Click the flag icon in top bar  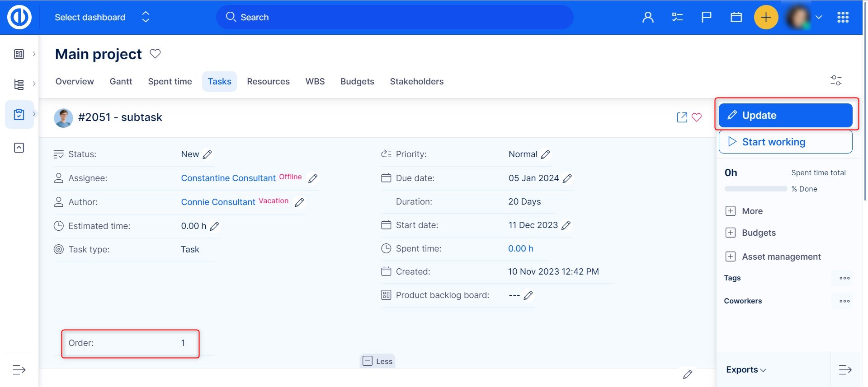(x=706, y=17)
